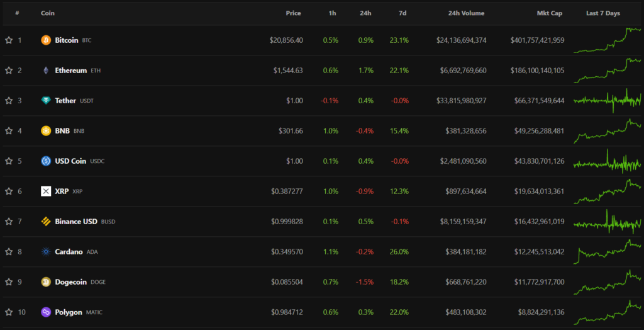The width and height of the screenshot is (644, 330).
Task: Open XRP's 7-day sparkline chart
Action: (x=607, y=191)
